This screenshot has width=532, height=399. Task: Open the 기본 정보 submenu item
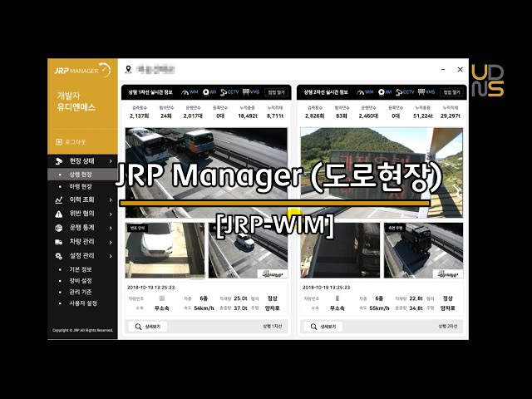(x=81, y=269)
